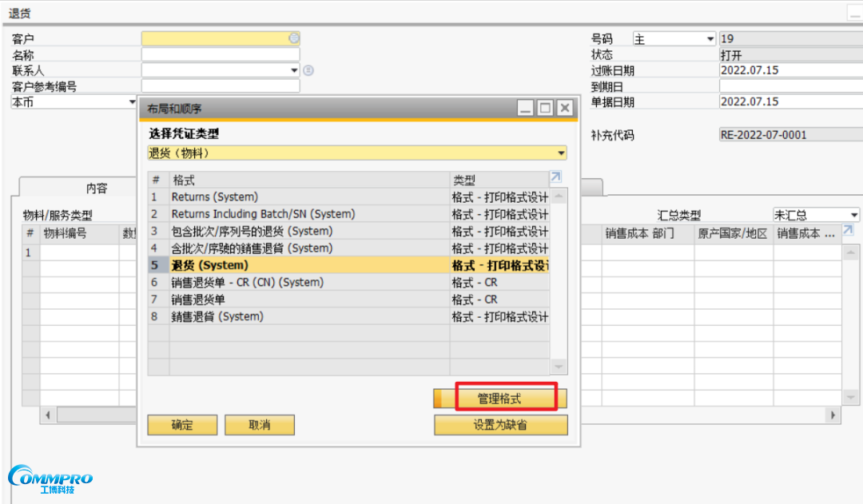Viewport: 863px width, 504px height.
Task: Open the document type dropdown 退货（物料）
Action: pyautogui.click(x=561, y=153)
